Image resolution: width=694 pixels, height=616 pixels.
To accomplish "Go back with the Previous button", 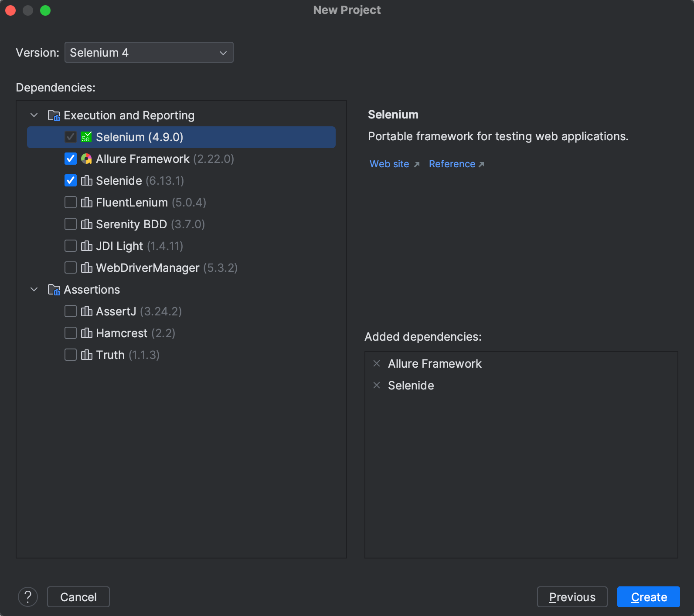I will (572, 597).
